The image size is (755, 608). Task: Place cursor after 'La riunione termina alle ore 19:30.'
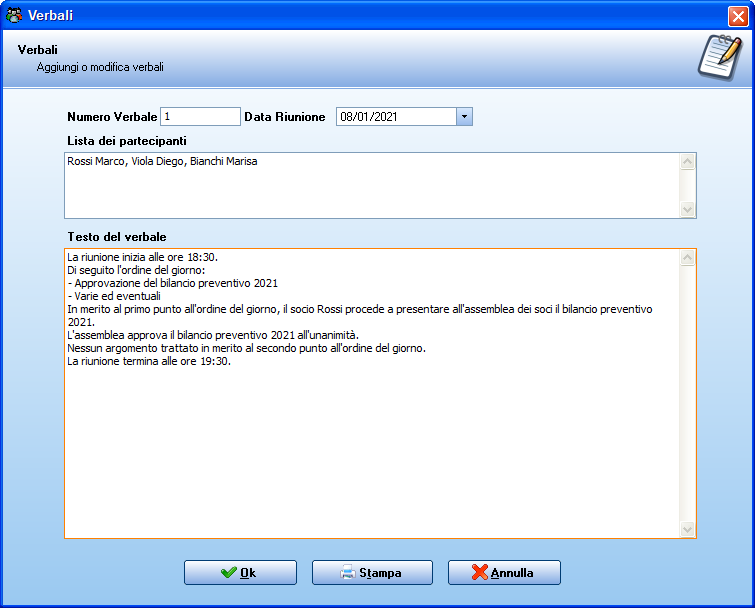click(x=232, y=361)
